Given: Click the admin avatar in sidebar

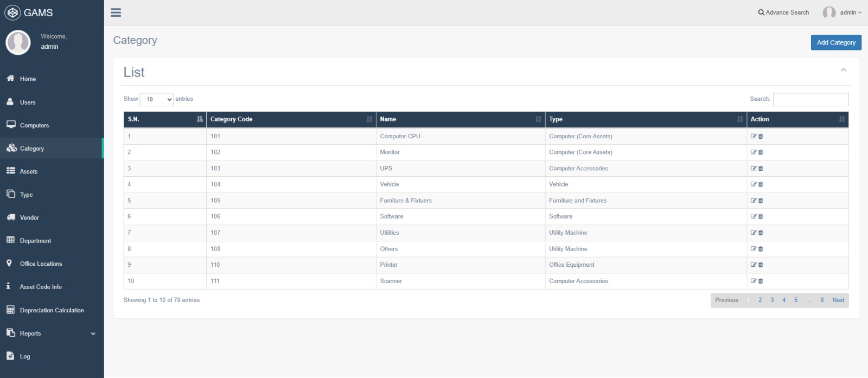Looking at the screenshot, I should pos(18,42).
